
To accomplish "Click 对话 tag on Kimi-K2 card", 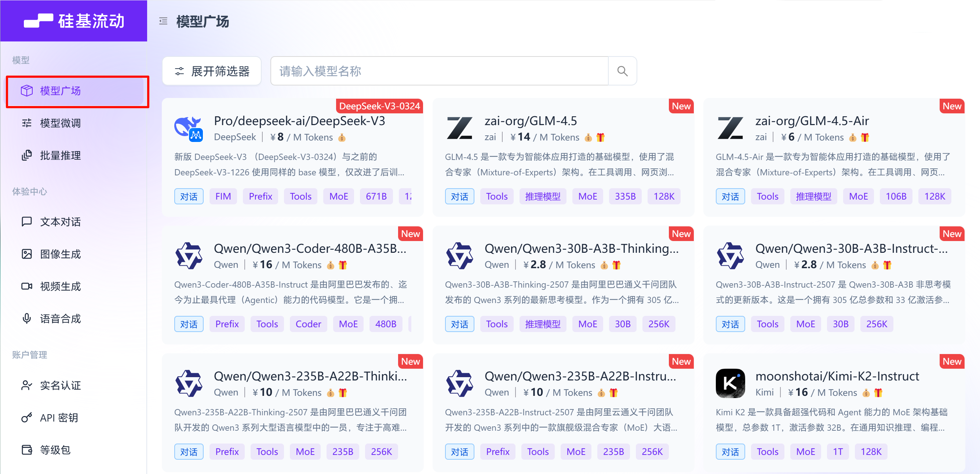I will click(x=730, y=452).
